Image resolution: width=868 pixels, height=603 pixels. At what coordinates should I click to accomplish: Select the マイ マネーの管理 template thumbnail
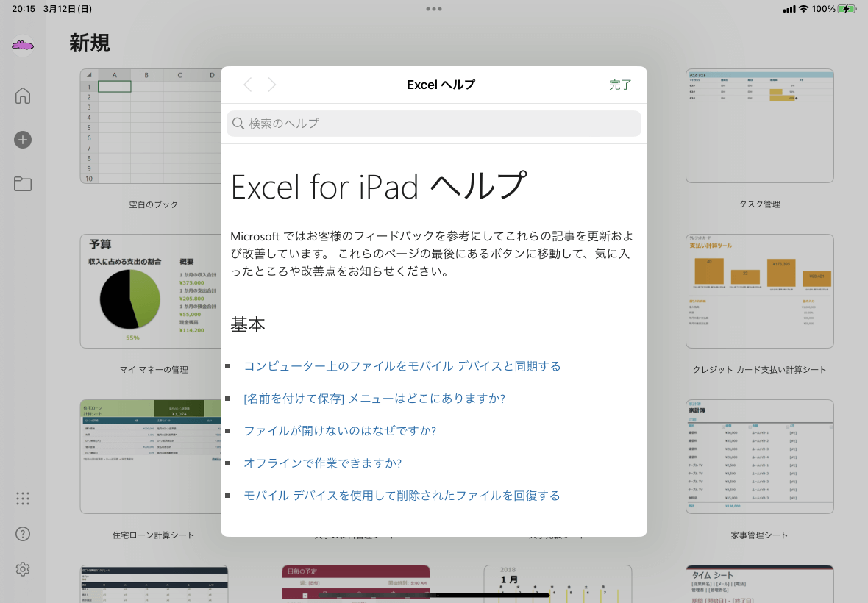coord(151,291)
